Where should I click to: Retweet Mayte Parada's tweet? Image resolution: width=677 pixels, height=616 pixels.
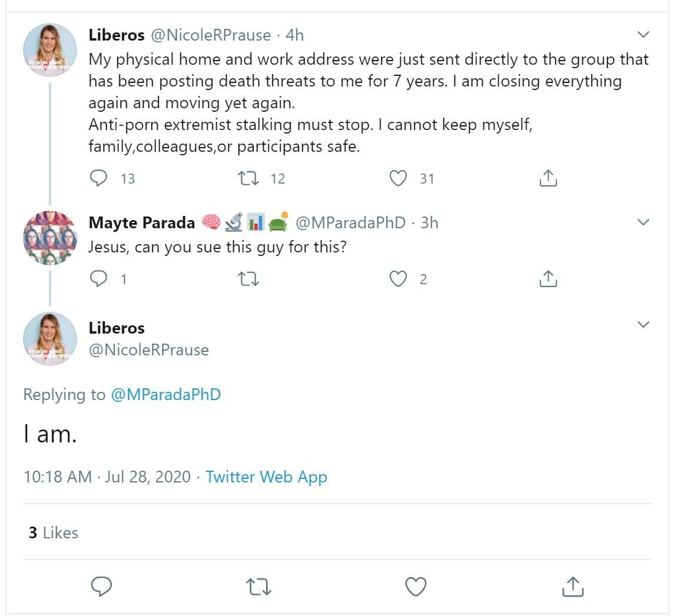click(250, 279)
